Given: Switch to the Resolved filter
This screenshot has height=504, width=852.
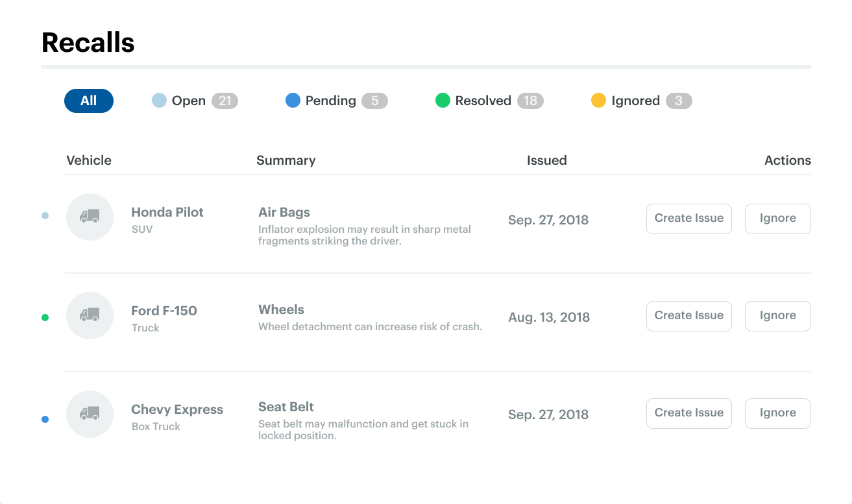Looking at the screenshot, I should 483,101.
